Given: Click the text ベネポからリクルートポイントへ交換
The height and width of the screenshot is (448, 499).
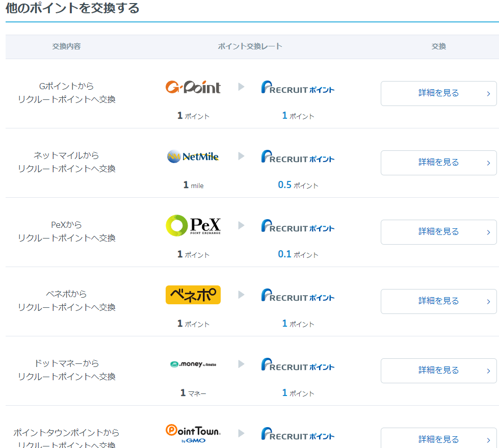Looking at the screenshot, I should coord(66,301).
